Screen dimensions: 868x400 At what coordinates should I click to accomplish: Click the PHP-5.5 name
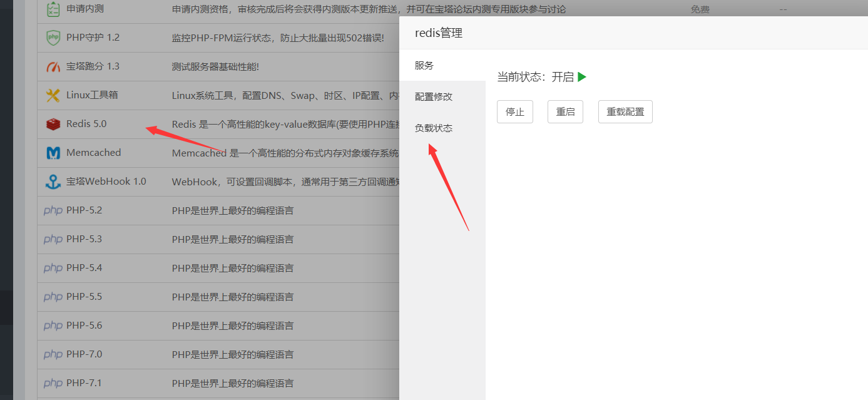[x=84, y=297]
